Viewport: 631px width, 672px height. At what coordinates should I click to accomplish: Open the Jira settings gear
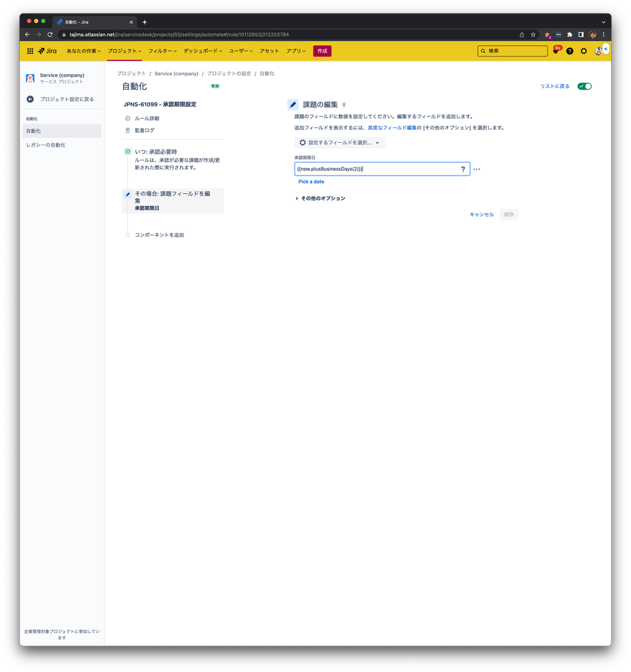tap(584, 50)
